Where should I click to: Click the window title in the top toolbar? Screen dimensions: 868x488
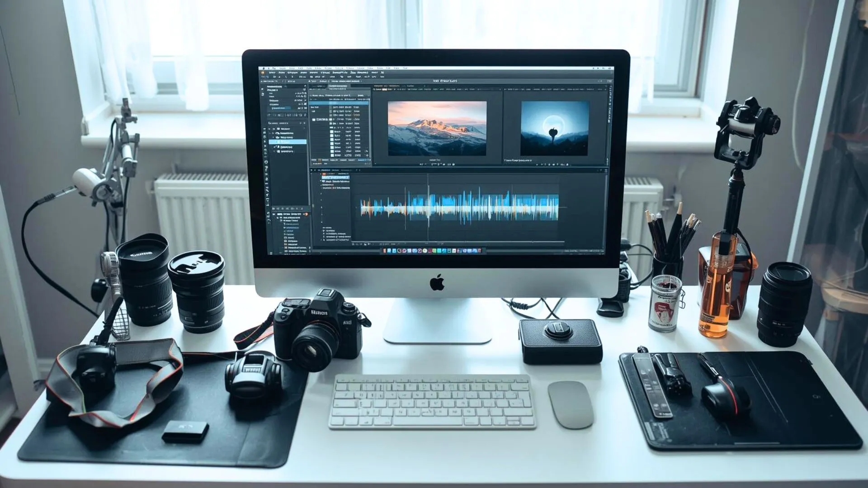[444, 81]
